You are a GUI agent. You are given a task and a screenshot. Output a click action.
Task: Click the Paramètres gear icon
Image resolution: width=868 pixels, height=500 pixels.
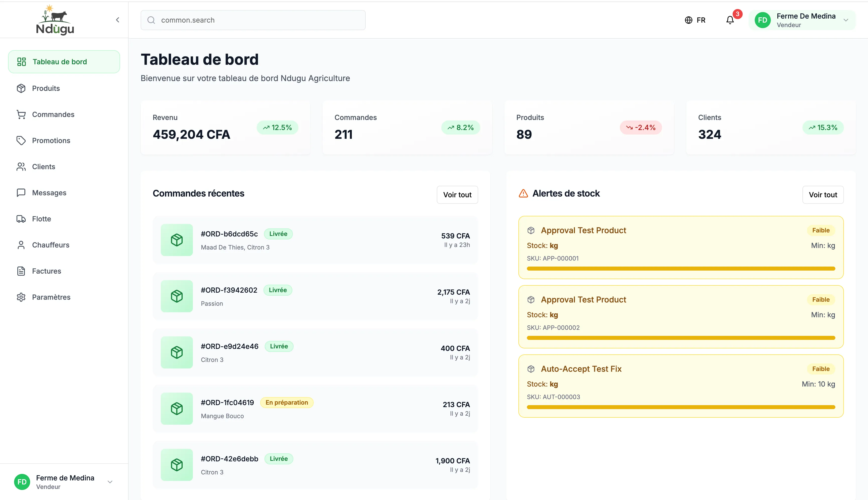21,297
